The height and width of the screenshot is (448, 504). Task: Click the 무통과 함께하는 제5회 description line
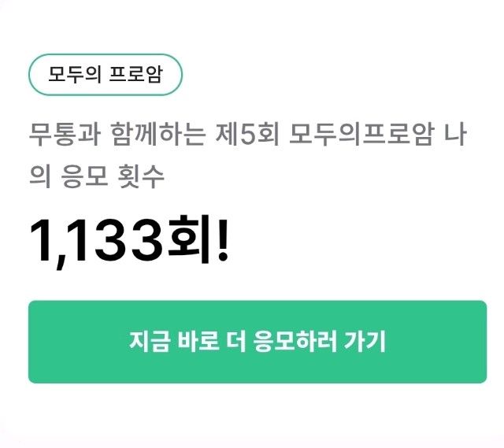pyautogui.click(x=247, y=134)
